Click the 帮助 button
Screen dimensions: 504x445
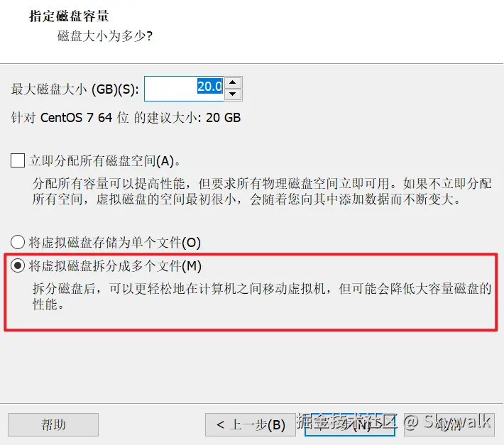click(53, 424)
